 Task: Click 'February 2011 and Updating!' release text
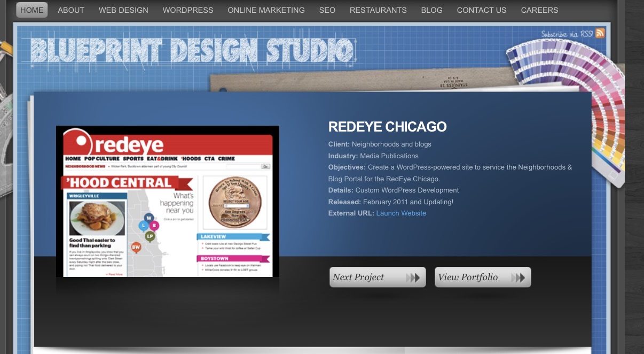point(408,202)
